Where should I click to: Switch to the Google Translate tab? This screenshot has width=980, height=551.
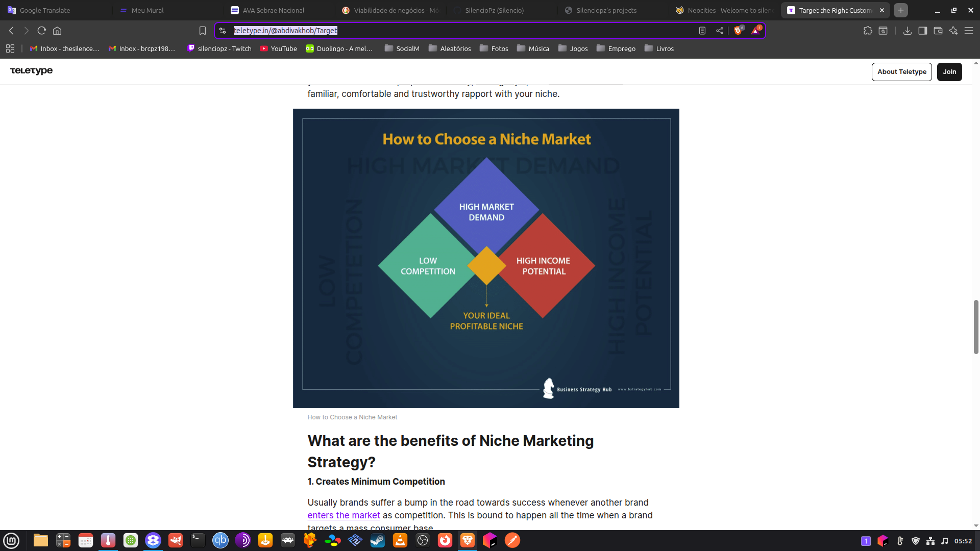pos(45,10)
